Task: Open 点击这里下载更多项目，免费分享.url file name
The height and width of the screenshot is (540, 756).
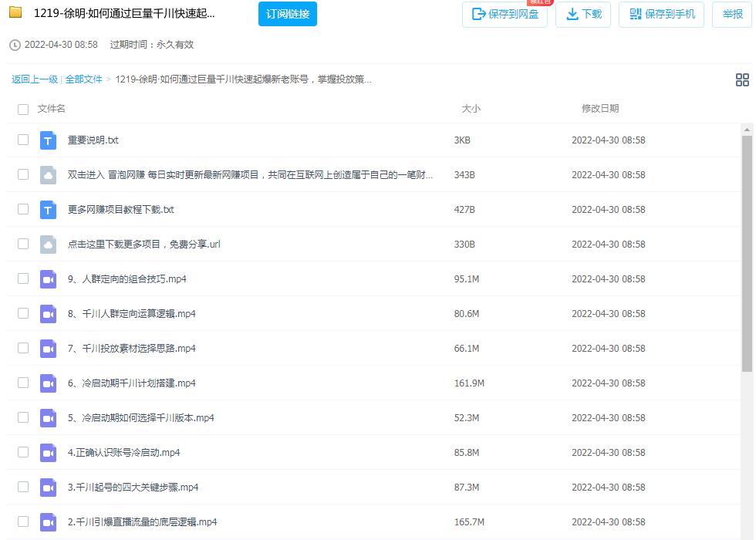Action: point(143,245)
